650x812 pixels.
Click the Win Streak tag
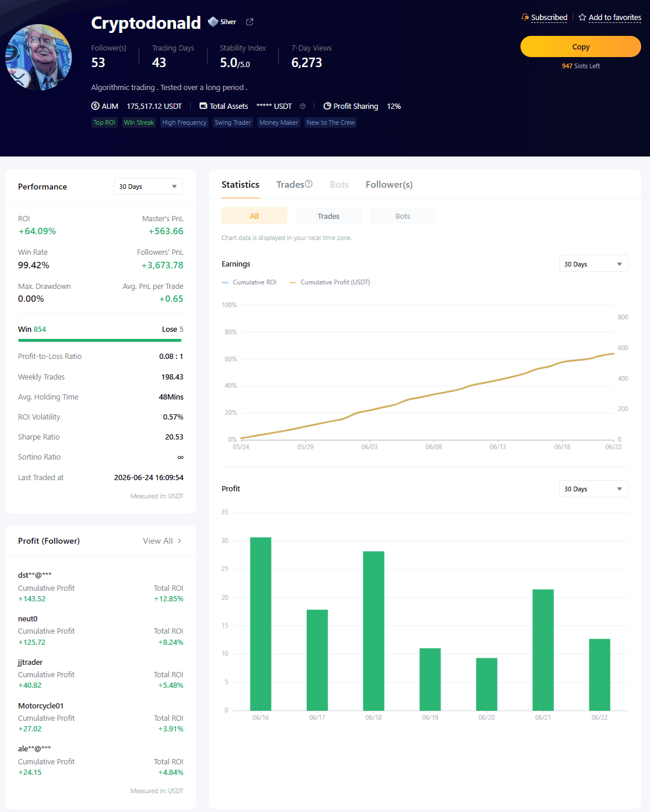coord(139,122)
